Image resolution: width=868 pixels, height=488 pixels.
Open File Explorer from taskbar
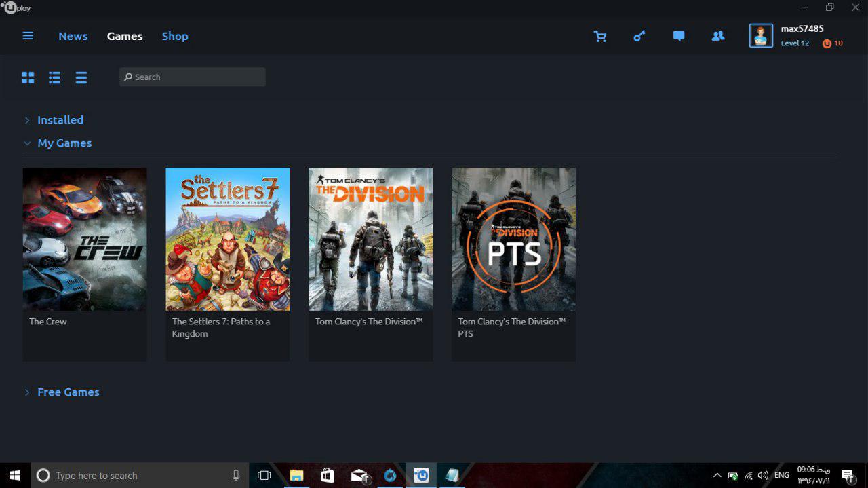coord(296,475)
